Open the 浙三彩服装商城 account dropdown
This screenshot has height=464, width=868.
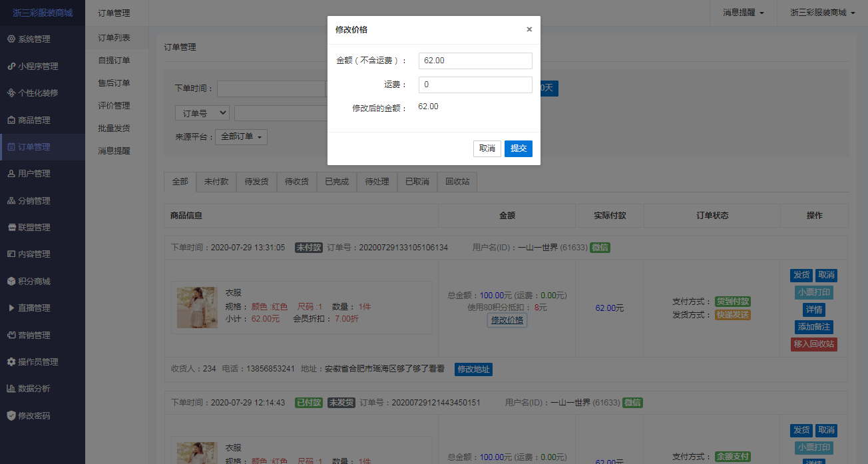pos(823,13)
